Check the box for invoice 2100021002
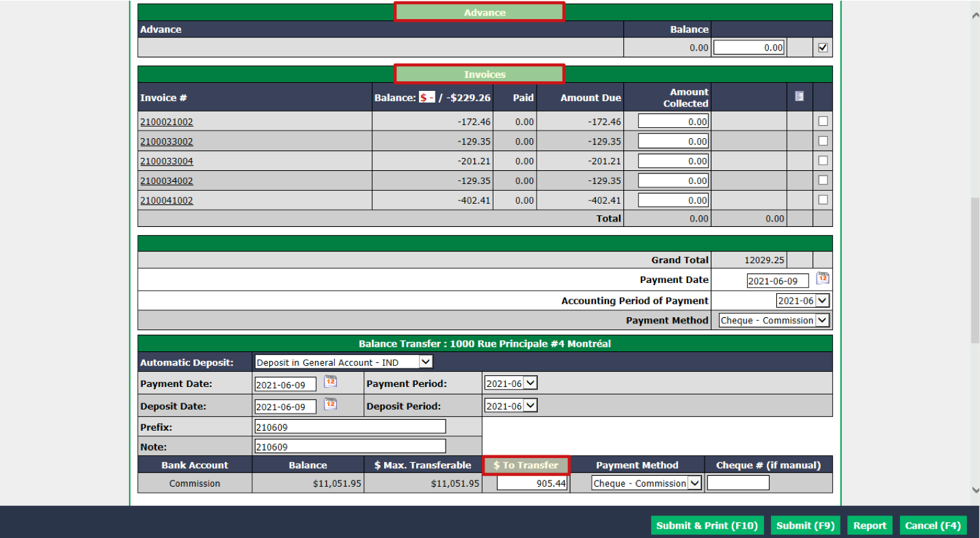The image size is (980, 538). (823, 121)
